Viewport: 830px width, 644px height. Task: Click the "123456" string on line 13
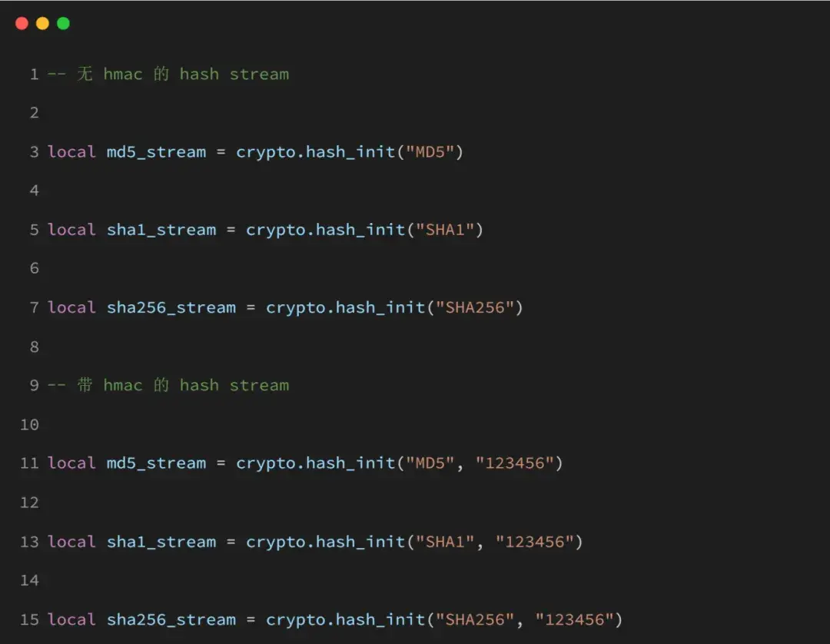coord(535,541)
